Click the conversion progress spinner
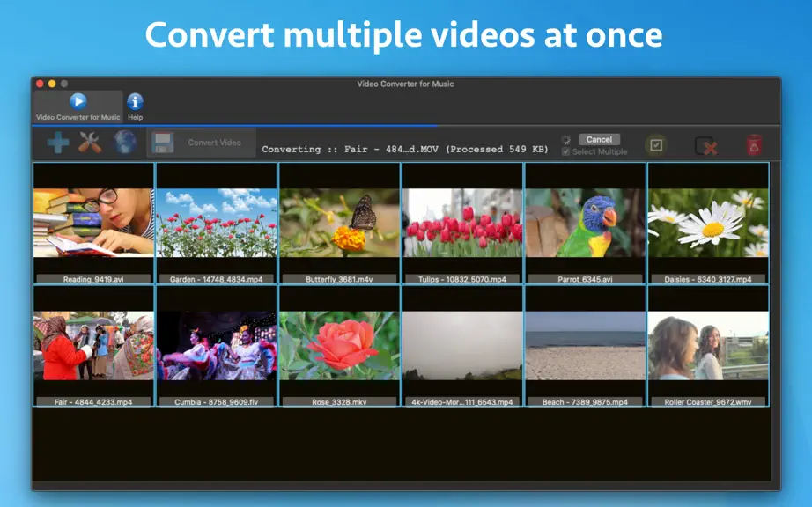This screenshot has width=812, height=507. 566,140
